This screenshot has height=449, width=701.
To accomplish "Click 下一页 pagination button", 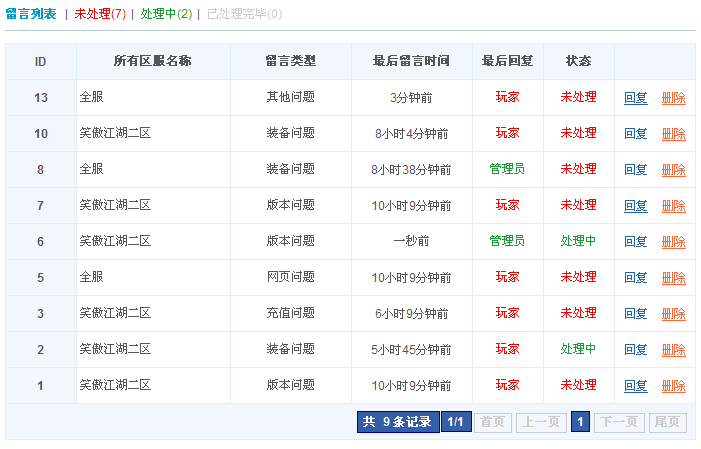I will [x=619, y=422].
